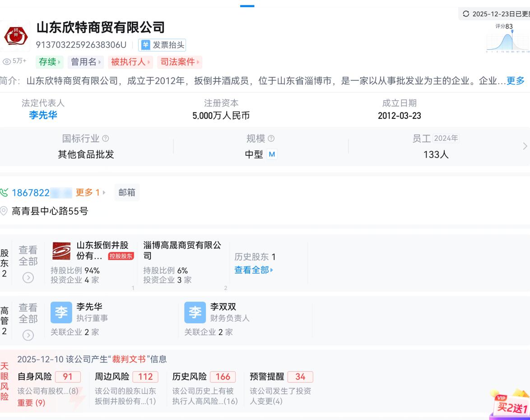Expand 更多 1 phone numbers

click(x=90, y=193)
